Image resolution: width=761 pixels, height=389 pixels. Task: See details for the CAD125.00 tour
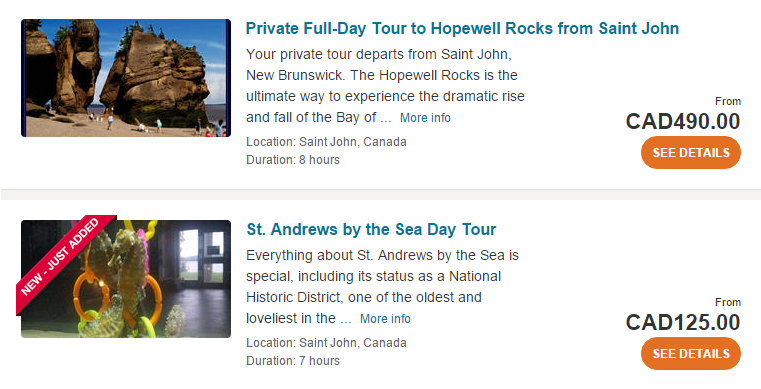tap(691, 354)
